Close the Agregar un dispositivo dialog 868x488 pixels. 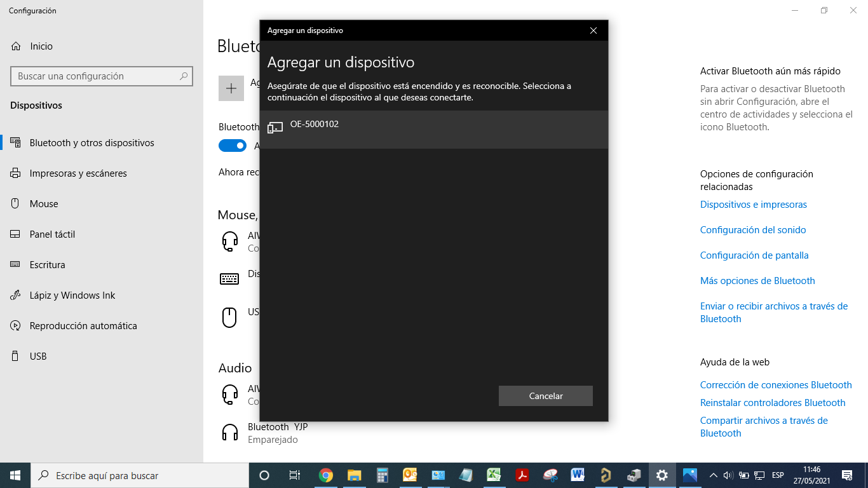(x=593, y=30)
